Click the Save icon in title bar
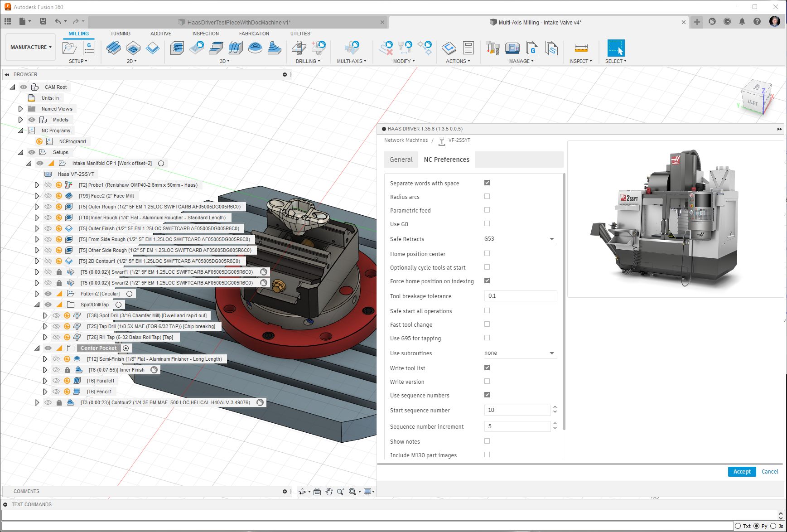 [x=43, y=21]
